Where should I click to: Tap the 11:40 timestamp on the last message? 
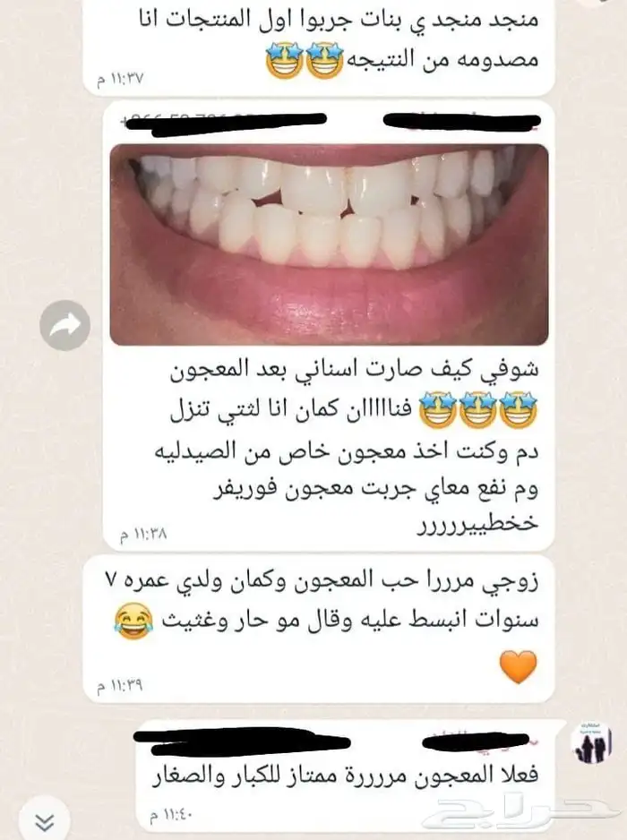click(x=170, y=815)
